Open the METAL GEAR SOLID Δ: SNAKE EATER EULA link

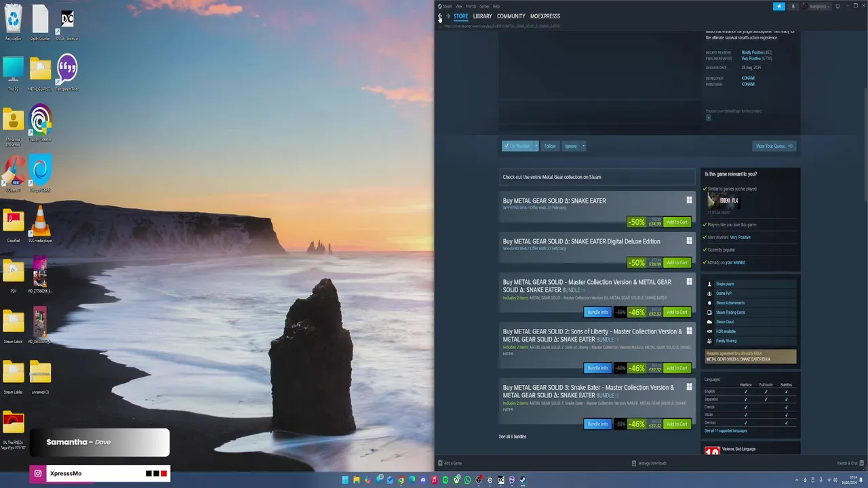tap(738, 359)
